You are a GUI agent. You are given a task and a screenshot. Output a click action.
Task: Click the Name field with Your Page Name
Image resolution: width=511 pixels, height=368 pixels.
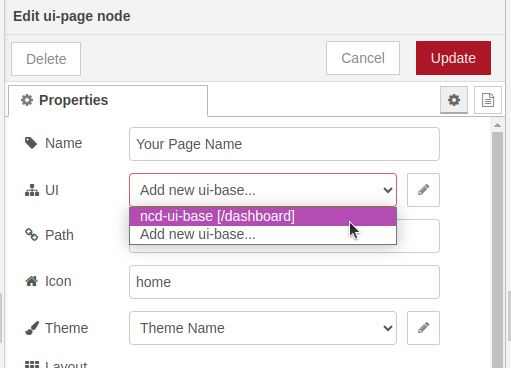[x=284, y=144]
